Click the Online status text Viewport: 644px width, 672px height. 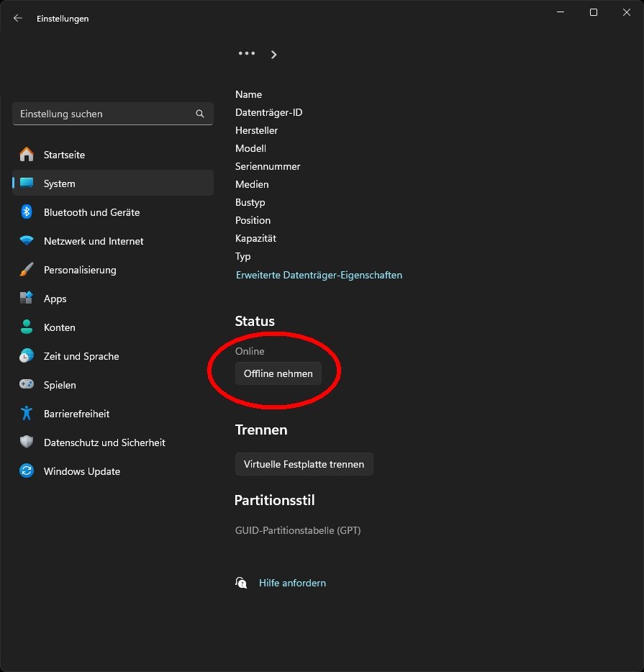click(x=250, y=351)
